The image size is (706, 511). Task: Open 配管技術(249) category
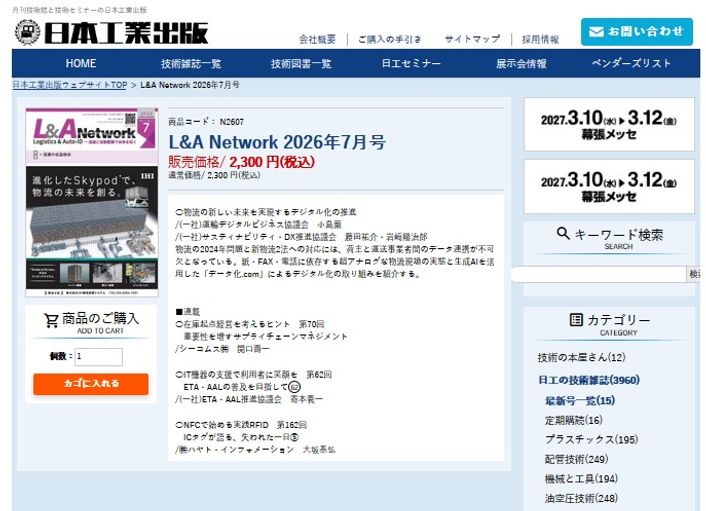[576, 459]
